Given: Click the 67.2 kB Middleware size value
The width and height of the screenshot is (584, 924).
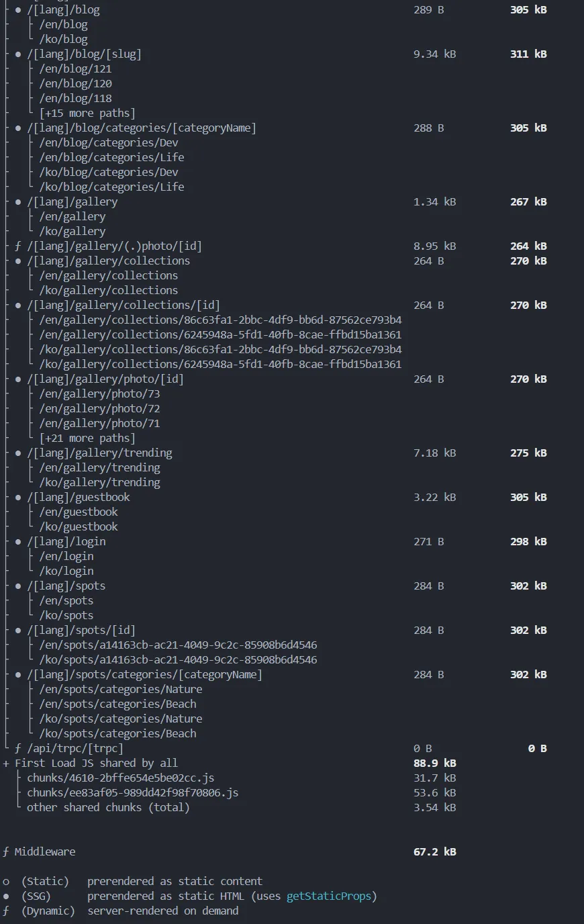Looking at the screenshot, I should coord(434,851).
